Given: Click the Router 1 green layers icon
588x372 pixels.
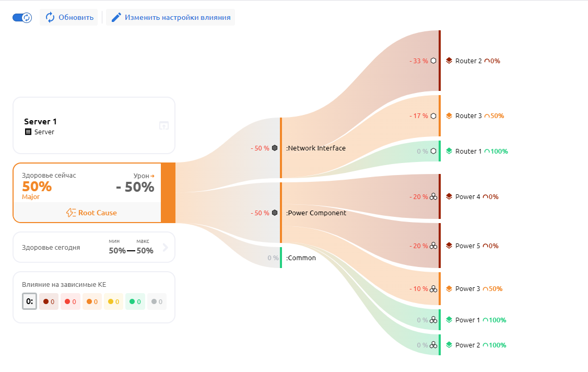Looking at the screenshot, I should tap(449, 152).
